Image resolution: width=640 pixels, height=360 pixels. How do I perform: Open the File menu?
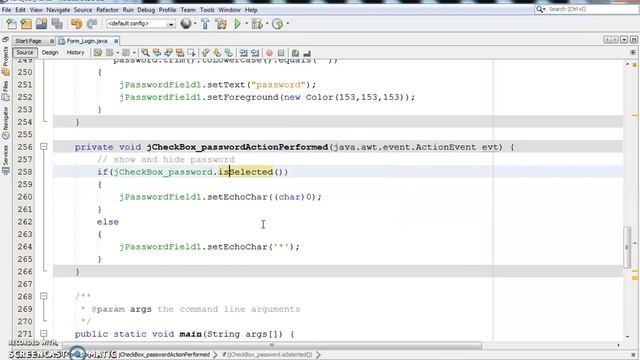(6, 10)
